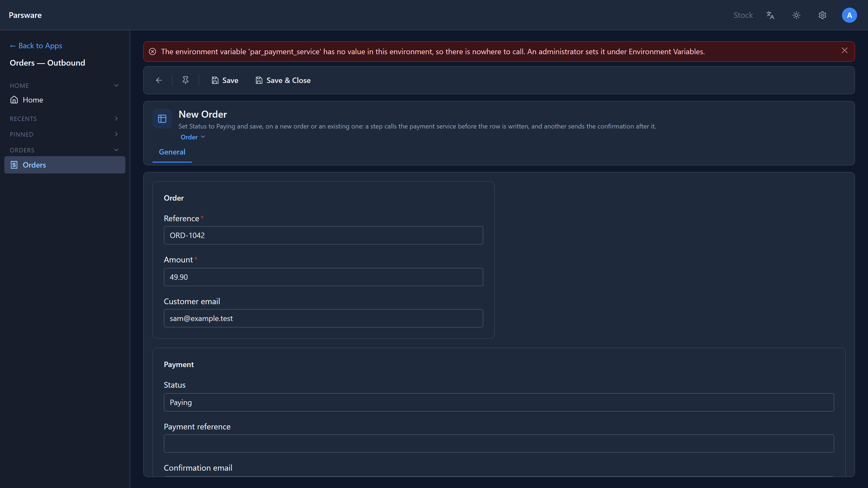The image size is (868, 488).
Task: Dismiss the red error banner
Action: pos(844,50)
